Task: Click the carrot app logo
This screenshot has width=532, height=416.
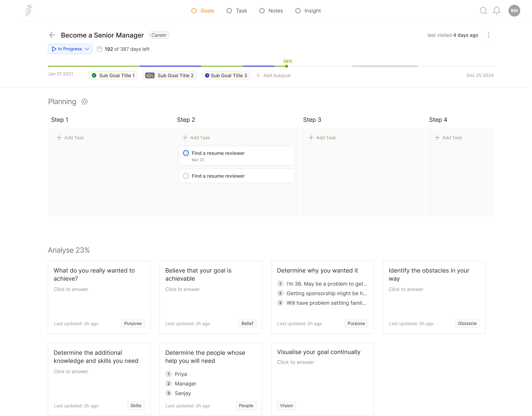Action: coord(29,11)
